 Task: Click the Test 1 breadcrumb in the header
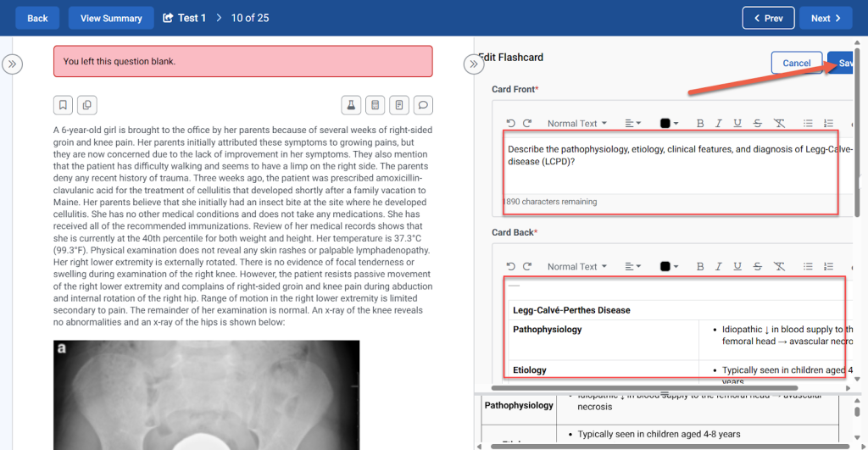[x=185, y=18]
